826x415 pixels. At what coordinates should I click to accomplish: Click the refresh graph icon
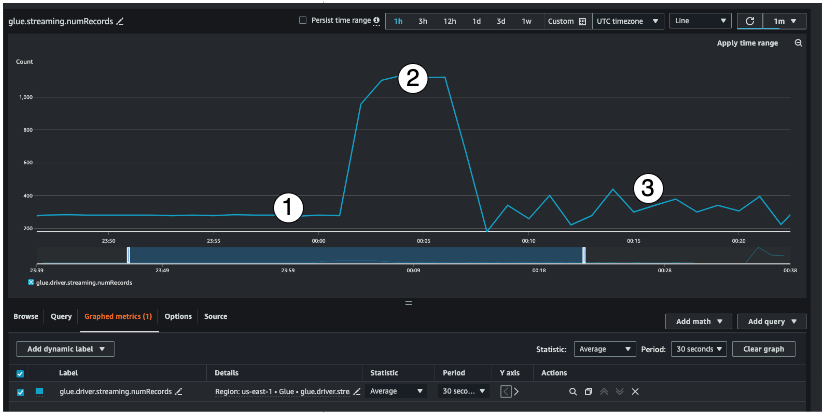coord(749,20)
